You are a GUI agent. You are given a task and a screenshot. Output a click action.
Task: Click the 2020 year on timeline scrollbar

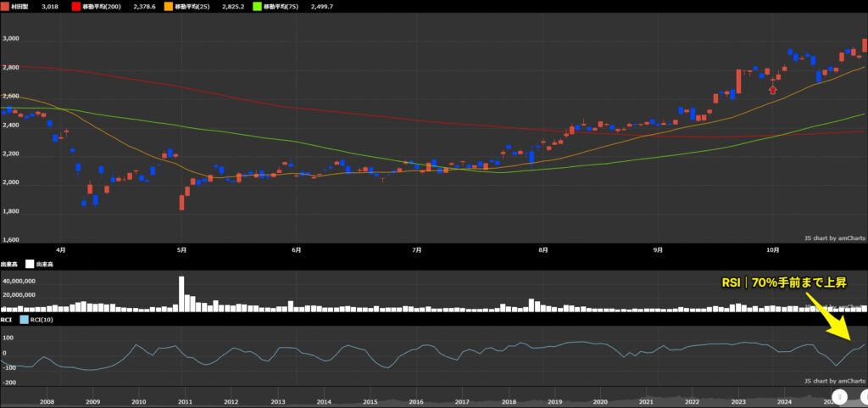(600, 402)
